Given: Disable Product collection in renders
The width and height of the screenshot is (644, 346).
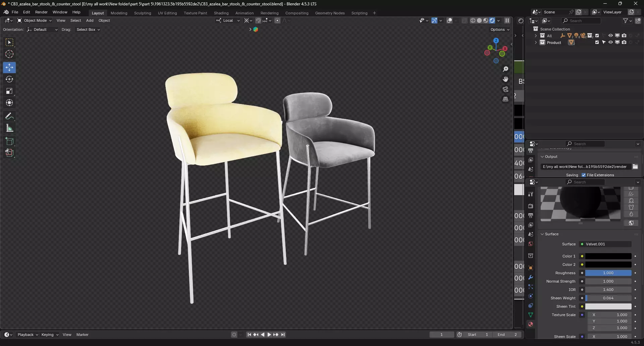Looking at the screenshot, I should (624, 42).
